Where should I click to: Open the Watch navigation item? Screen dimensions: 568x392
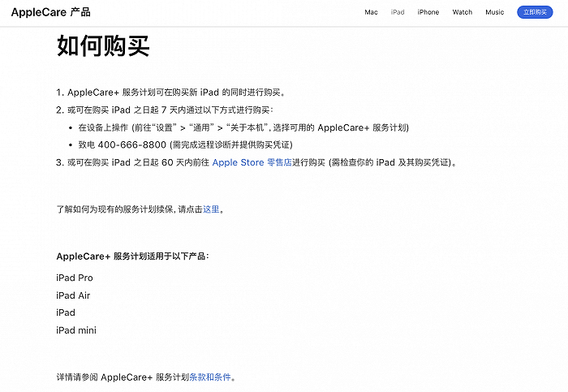point(463,12)
